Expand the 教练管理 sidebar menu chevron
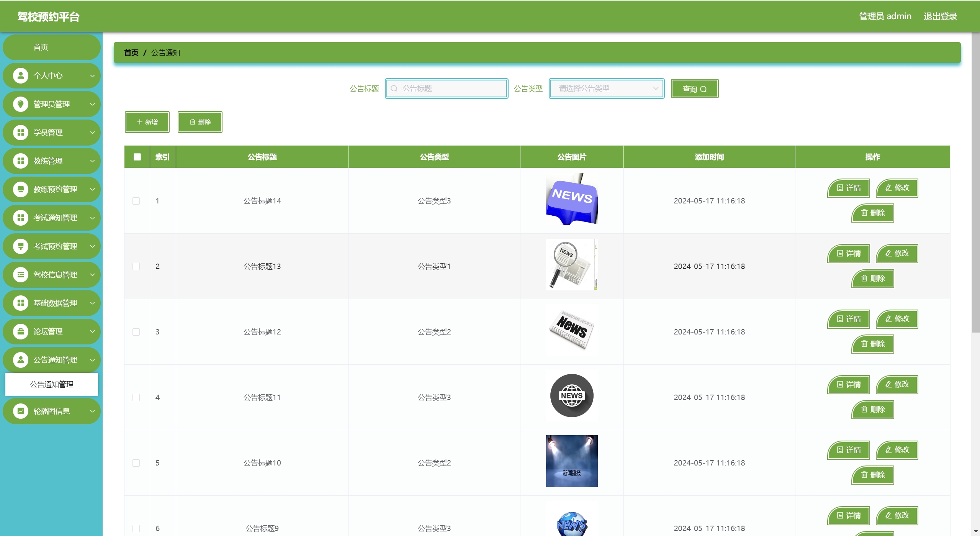Screen dimensions: 980x536 pyautogui.click(x=92, y=161)
